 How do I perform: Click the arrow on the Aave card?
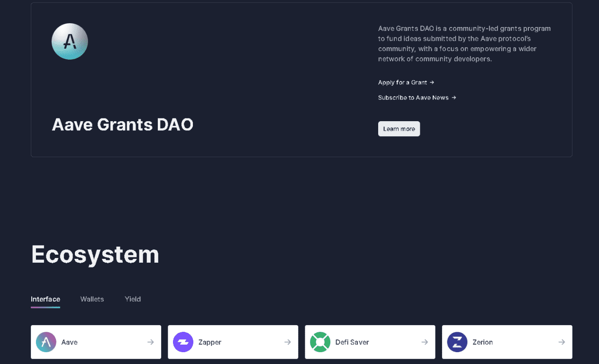pyautogui.click(x=151, y=342)
